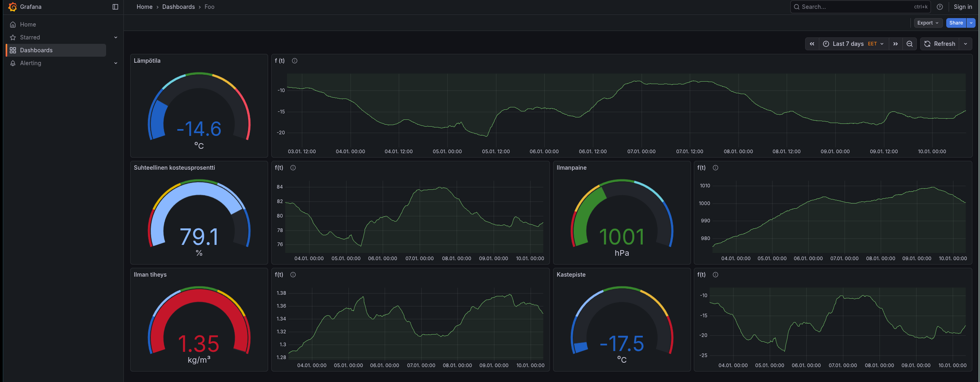Click info icon on Kastepiste f(t) graph
This screenshot has width=980, height=382.
716,275
